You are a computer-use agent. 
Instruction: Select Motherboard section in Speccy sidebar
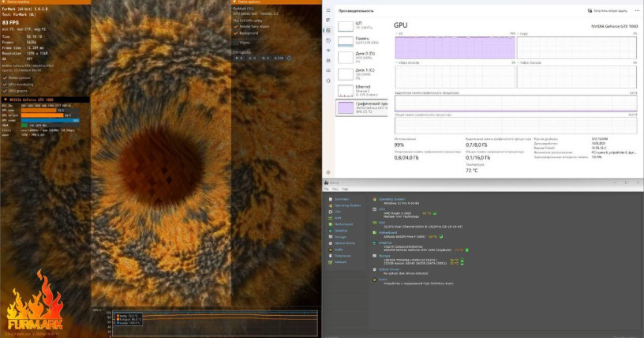pos(344,224)
